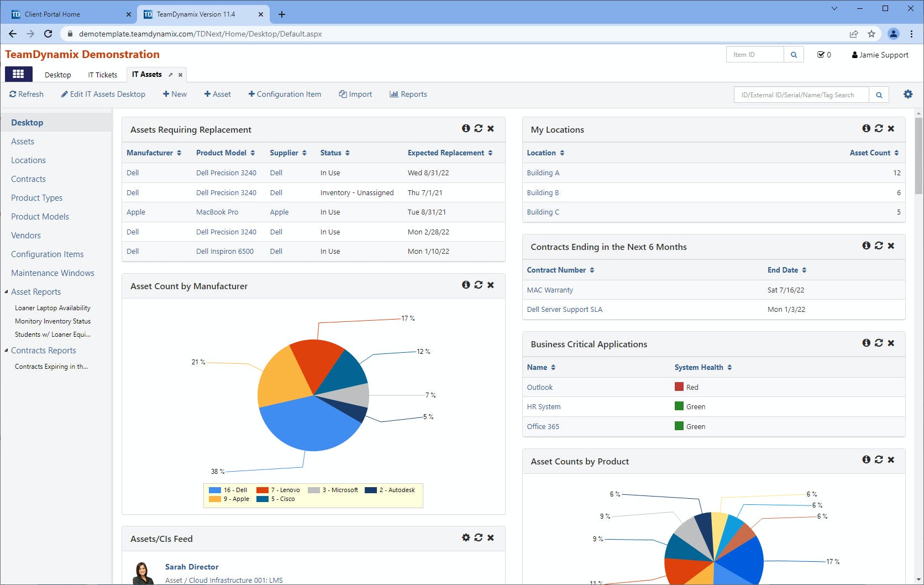This screenshot has height=585, width=924.
Task: Click the checked-items counter checkbox icon
Action: [x=821, y=55]
